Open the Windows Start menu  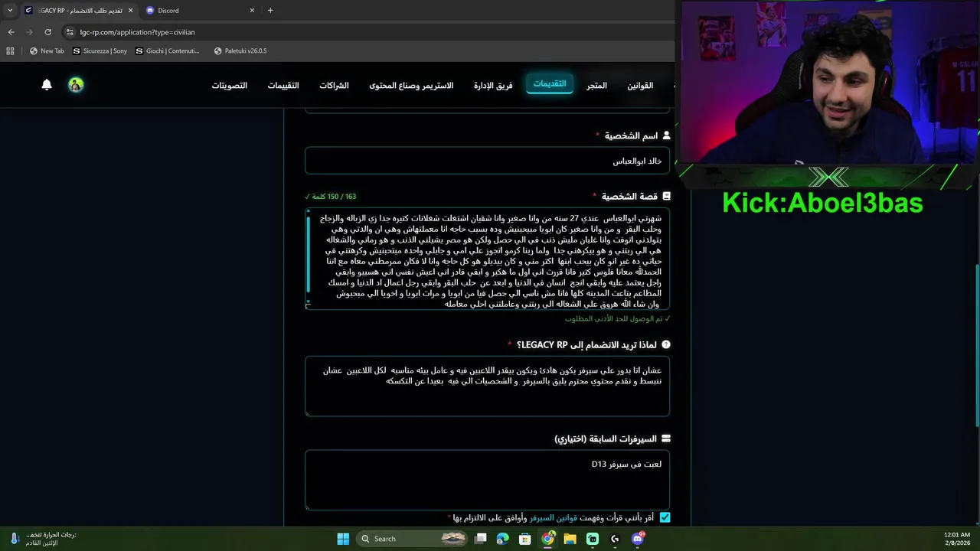click(343, 539)
